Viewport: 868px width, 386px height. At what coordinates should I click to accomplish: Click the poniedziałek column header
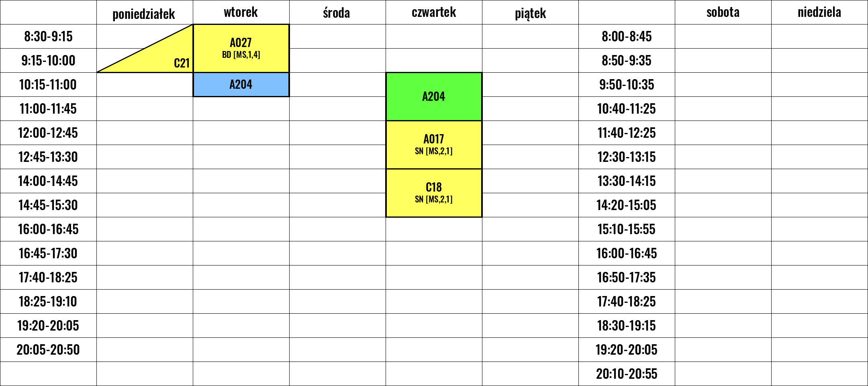[x=145, y=12]
